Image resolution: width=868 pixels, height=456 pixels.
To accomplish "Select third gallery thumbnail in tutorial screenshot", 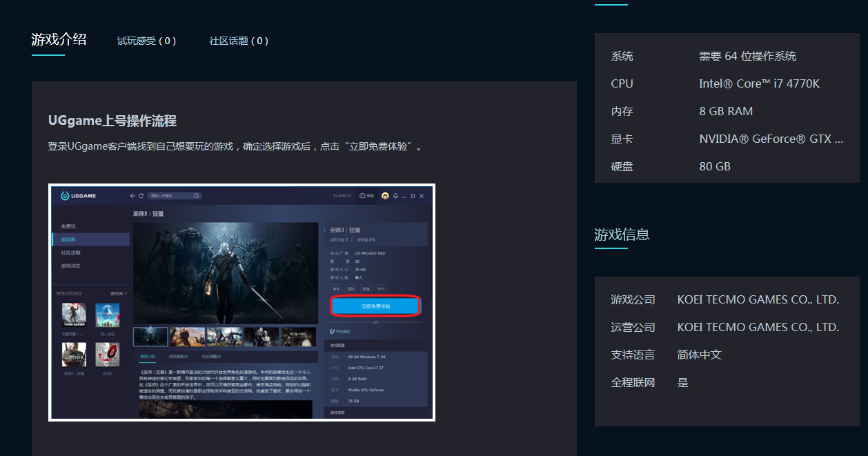I will click(225, 336).
